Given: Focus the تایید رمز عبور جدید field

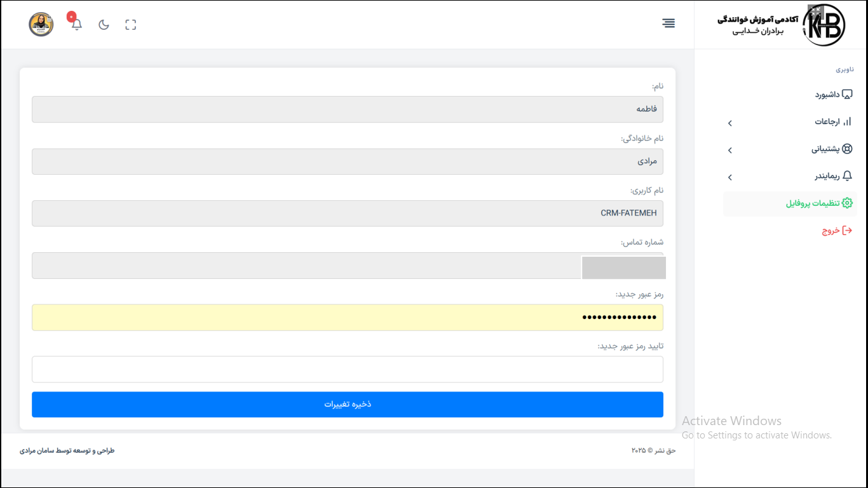Looking at the screenshot, I should 347,369.
